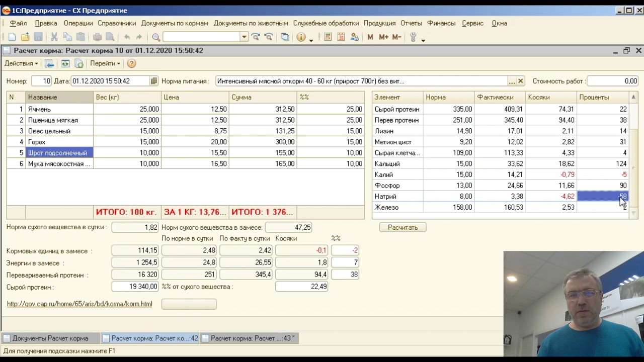Clear the Норма питания field with X
The image size is (644, 362).
tap(521, 81)
